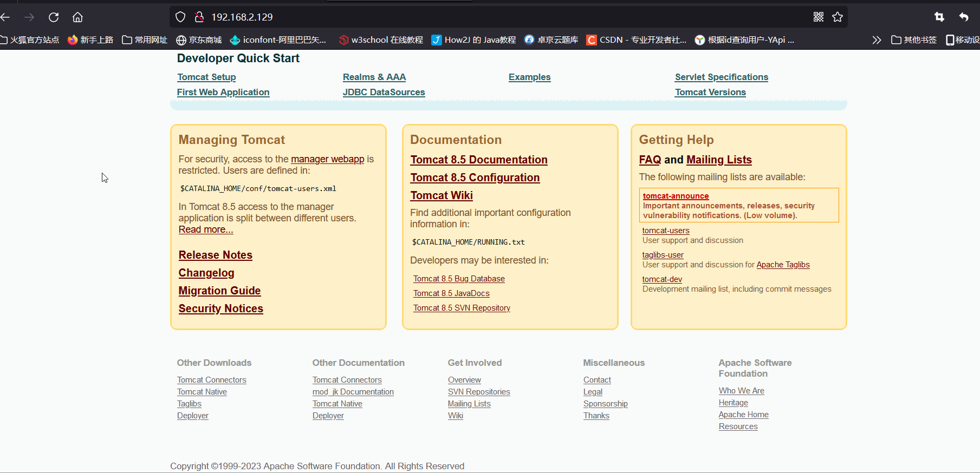Open the CSDN bookmark

(x=637, y=40)
